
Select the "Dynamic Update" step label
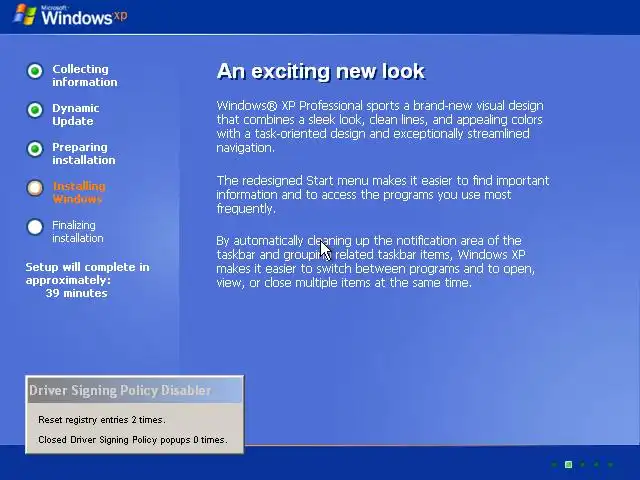pyautogui.click(x=76, y=114)
